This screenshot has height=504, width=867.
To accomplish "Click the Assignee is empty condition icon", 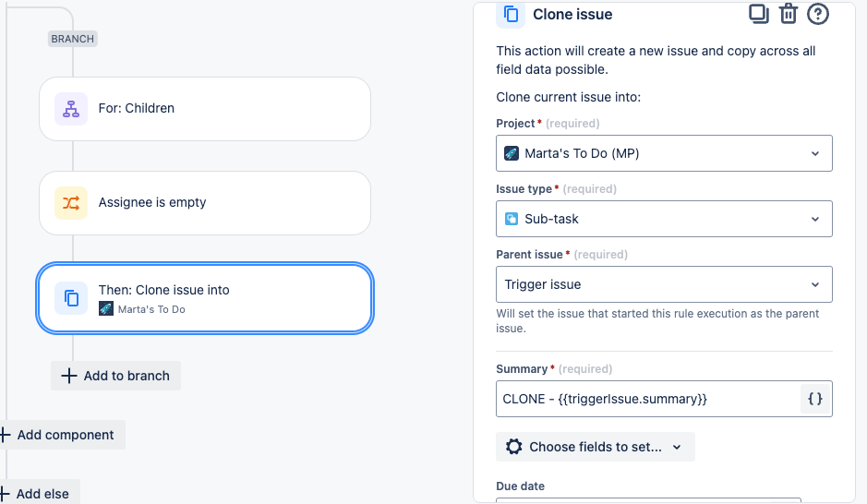I will click(x=71, y=202).
